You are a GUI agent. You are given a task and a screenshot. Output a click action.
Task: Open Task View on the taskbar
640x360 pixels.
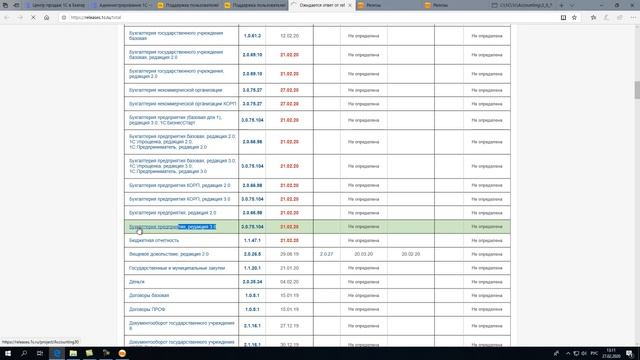coord(40,353)
